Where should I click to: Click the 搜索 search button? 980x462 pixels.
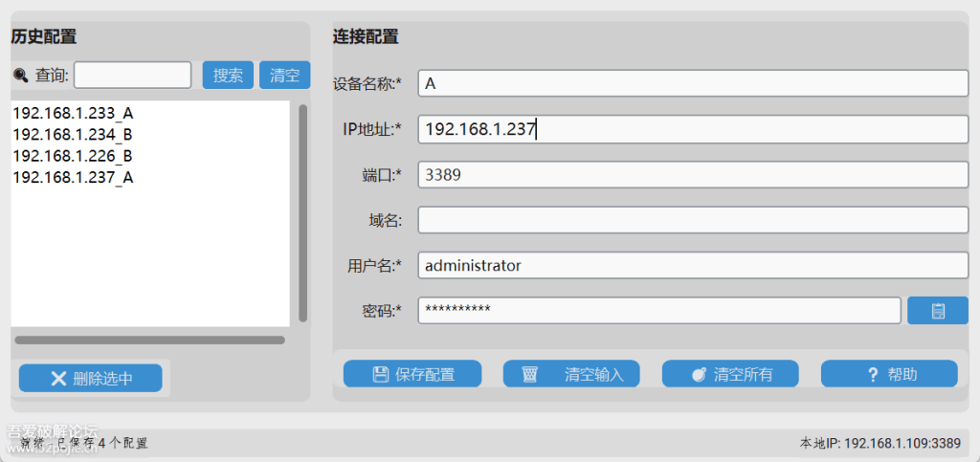click(228, 75)
